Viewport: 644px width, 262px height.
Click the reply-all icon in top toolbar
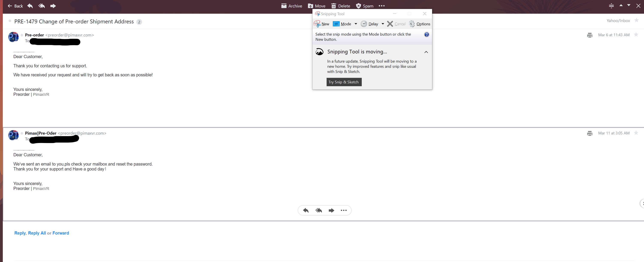[x=42, y=6]
